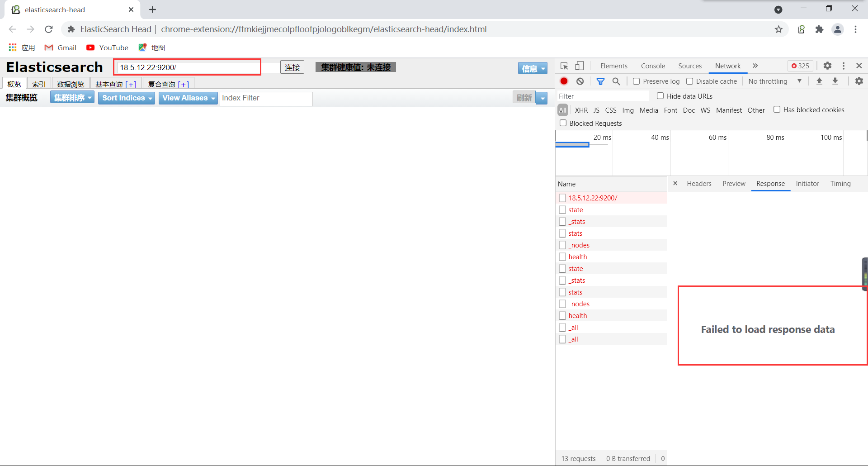
Task: Open the Chrome three-dot menu
Action: (x=855, y=29)
